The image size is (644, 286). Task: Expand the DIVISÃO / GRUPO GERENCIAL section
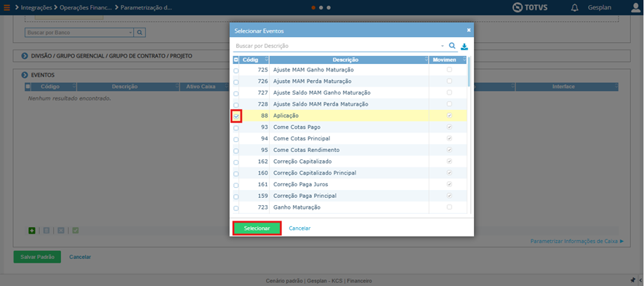111,56
